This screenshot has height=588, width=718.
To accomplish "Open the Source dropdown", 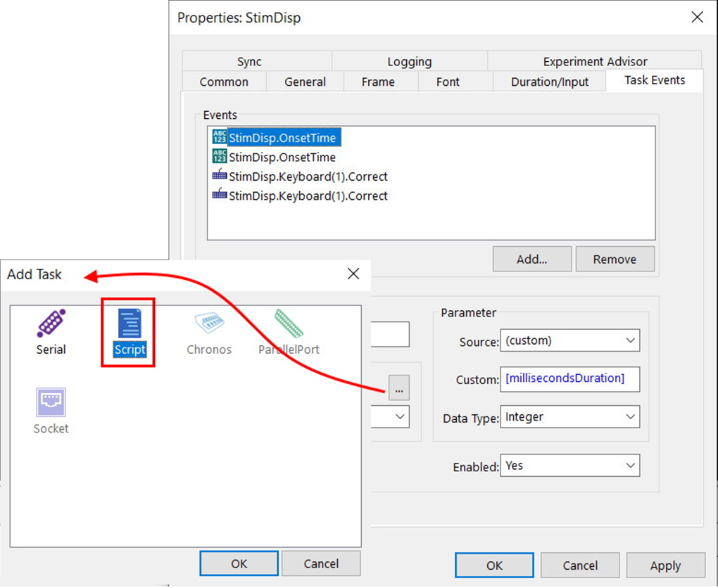I will click(569, 340).
